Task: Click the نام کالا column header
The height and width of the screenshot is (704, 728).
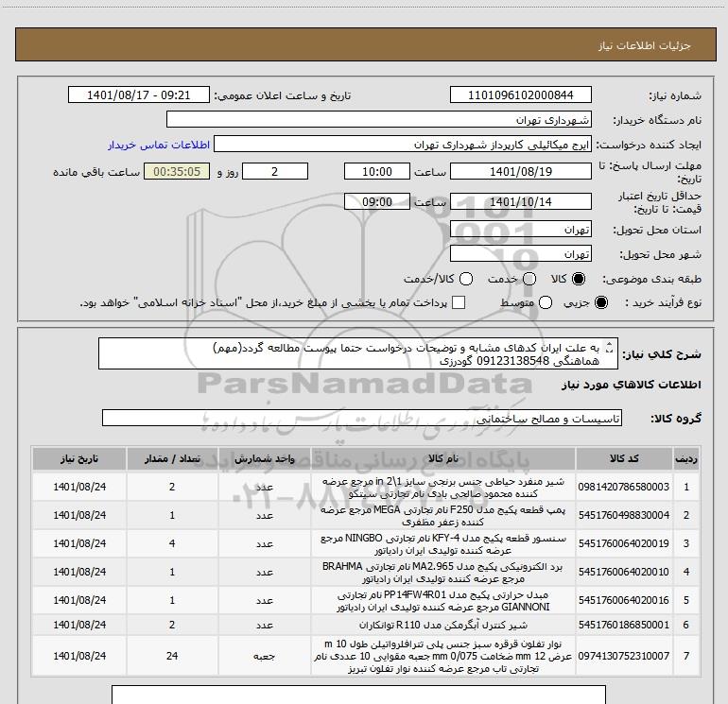Action: point(442,458)
